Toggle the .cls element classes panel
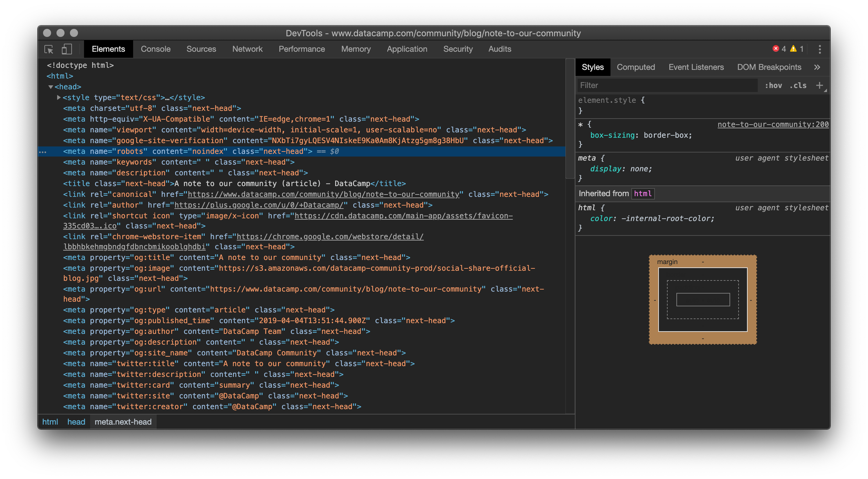 (x=798, y=86)
